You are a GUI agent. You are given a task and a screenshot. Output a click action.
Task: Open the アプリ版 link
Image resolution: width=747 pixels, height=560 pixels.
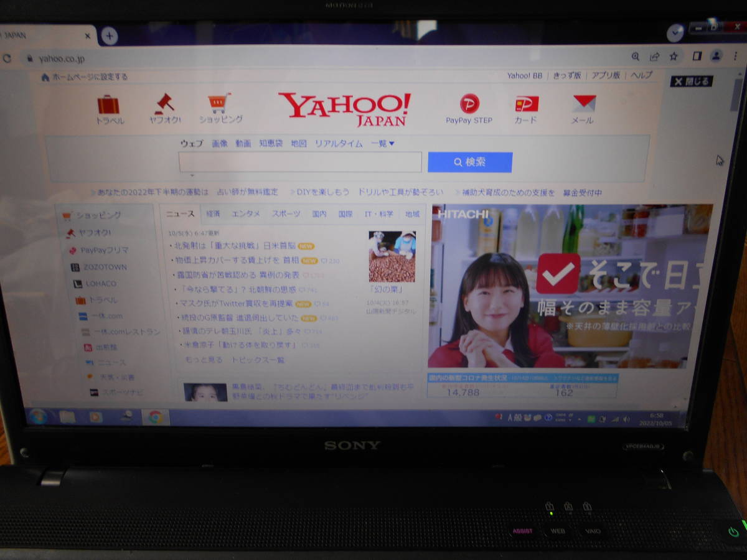click(x=606, y=76)
